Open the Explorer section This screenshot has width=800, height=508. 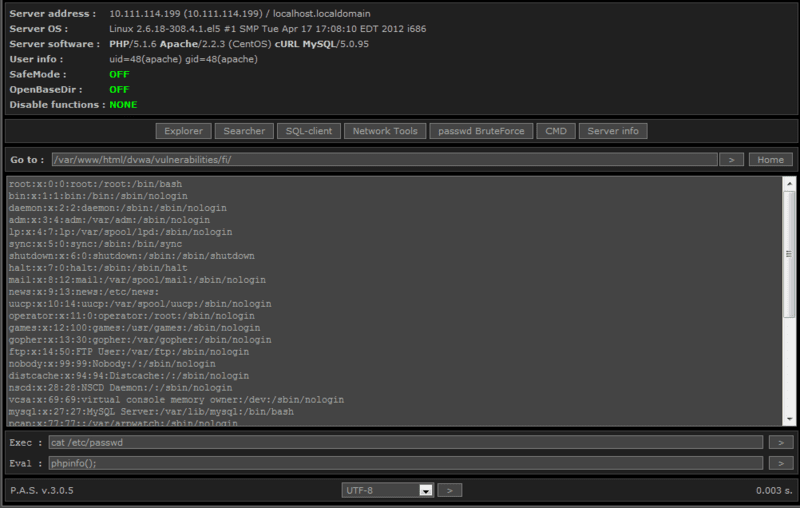point(183,131)
